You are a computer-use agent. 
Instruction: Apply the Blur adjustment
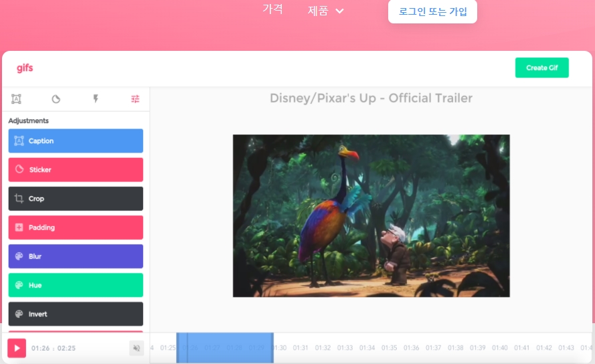coord(76,256)
